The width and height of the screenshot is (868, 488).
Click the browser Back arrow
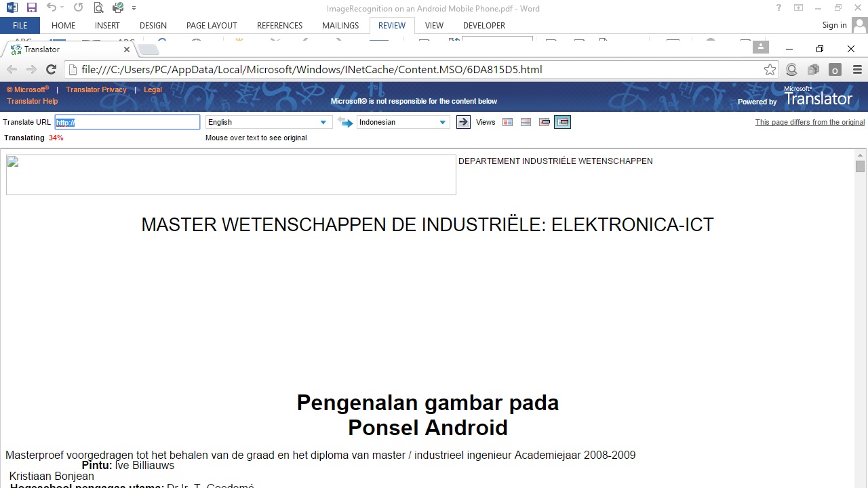12,69
